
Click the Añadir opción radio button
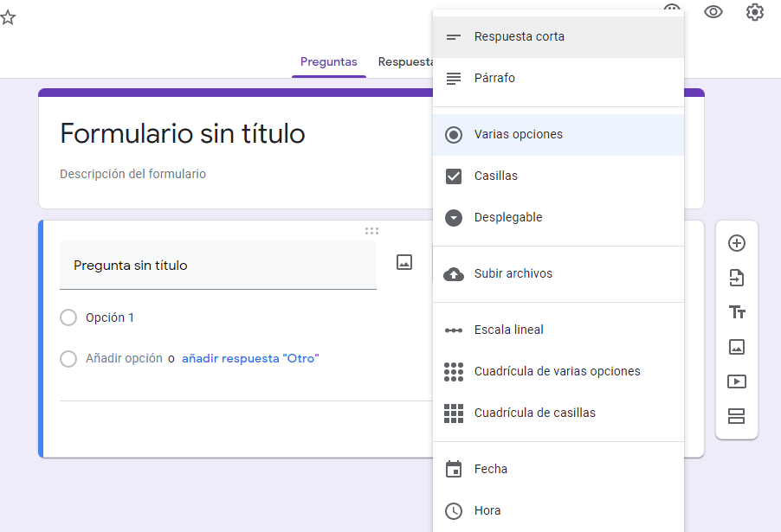[68, 358]
